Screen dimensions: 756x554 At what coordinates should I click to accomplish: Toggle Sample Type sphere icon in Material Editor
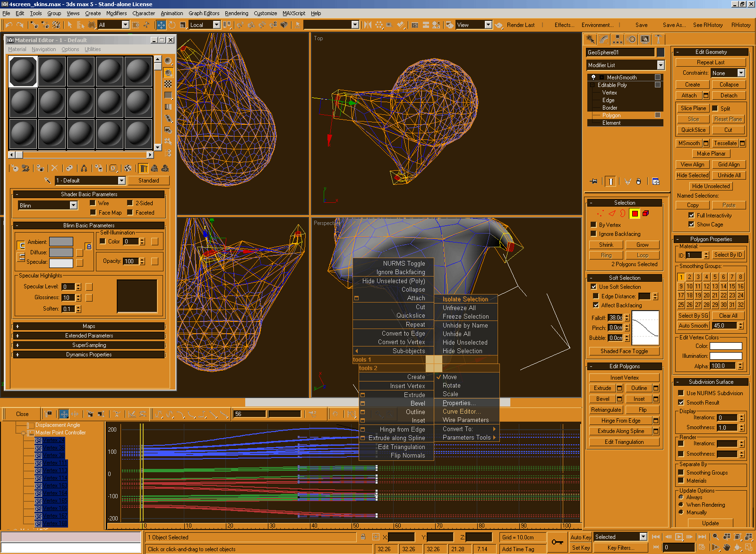tap(168, 61)
